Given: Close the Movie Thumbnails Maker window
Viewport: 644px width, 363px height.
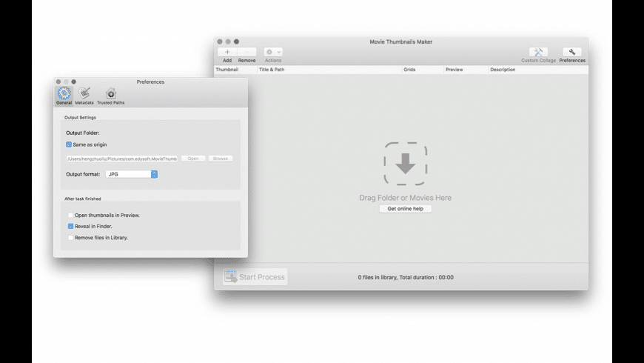Looking at the screenshot, I should [x=220, y=41].
